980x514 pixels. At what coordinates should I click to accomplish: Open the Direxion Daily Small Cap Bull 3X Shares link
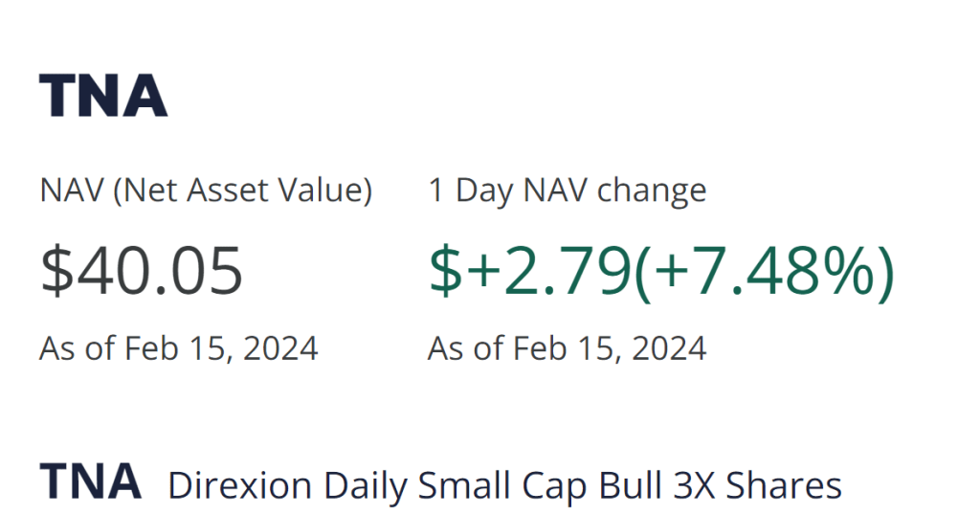tap(504, 485)
